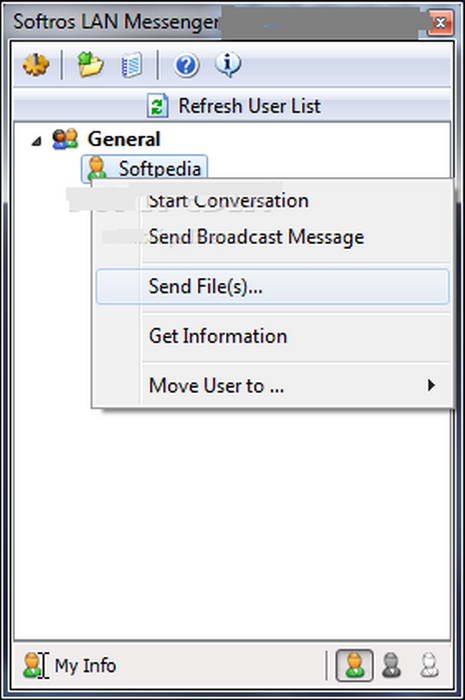The height and width of the screenshot is (700, 465).
Task: Click the green refresh icon beside Refresh User List
Action: [158, 106]
